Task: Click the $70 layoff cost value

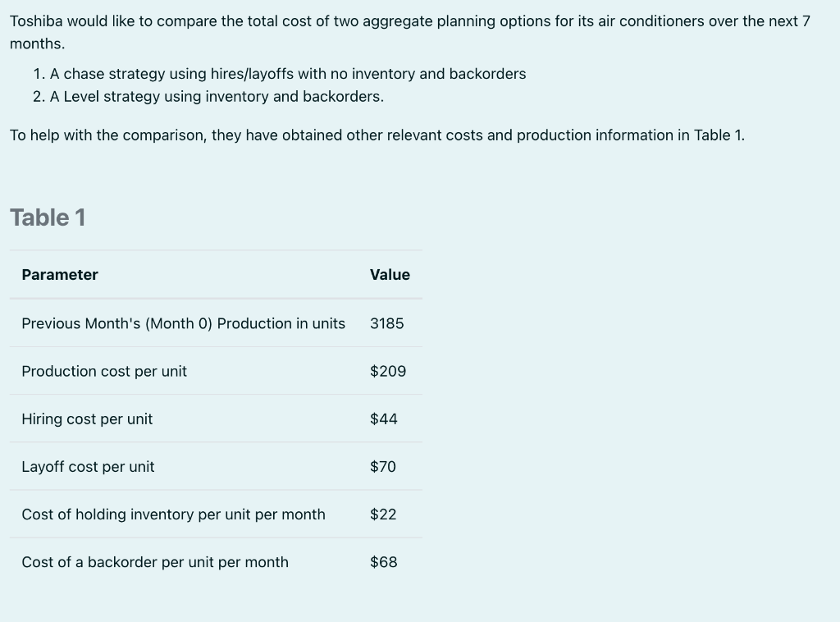Action: pos(383,467)
